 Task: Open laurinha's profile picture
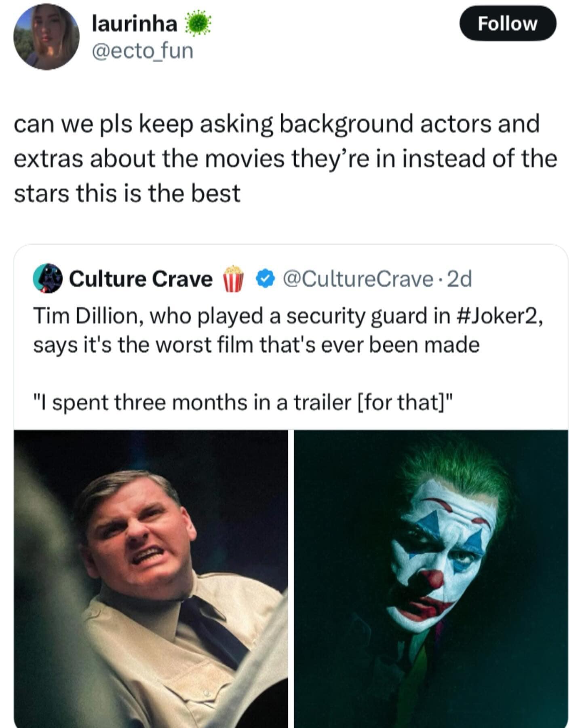(46, 37)
